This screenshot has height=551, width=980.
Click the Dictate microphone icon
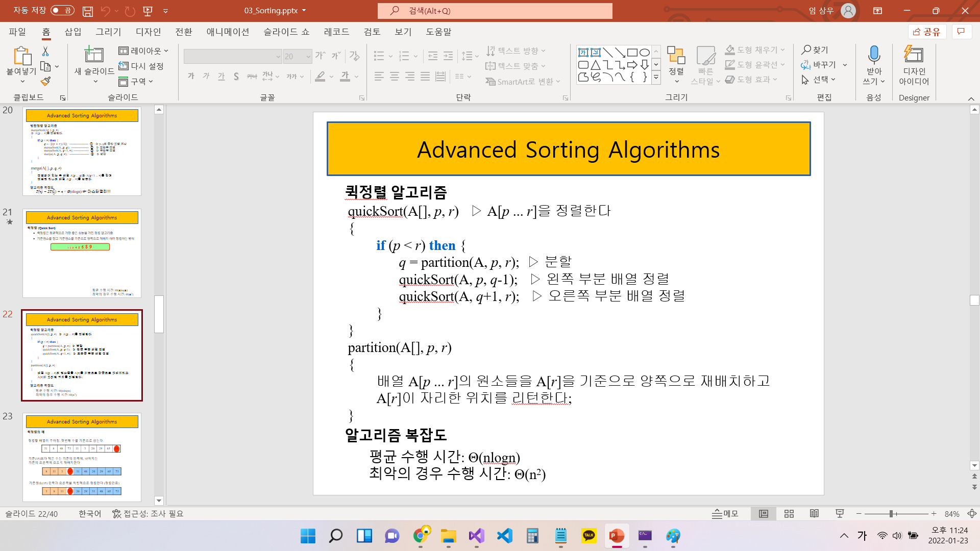pyautogui.click(x=873, y=54)
